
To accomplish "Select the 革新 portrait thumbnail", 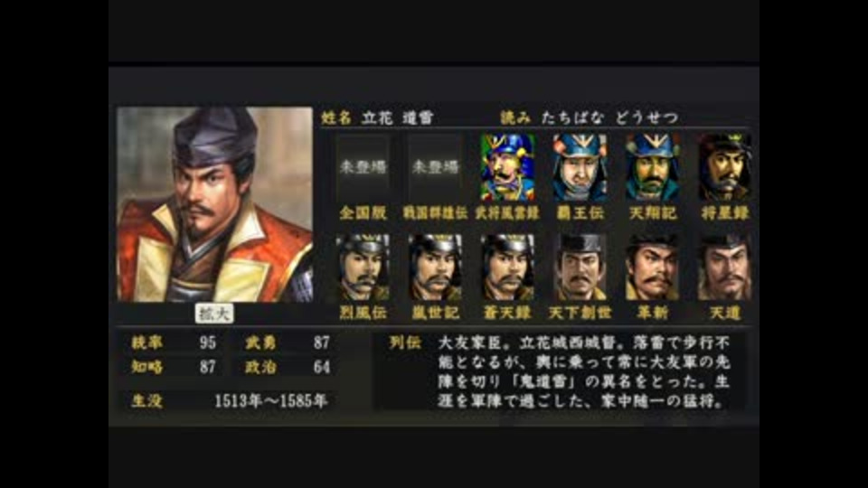I will click(652, 267).
